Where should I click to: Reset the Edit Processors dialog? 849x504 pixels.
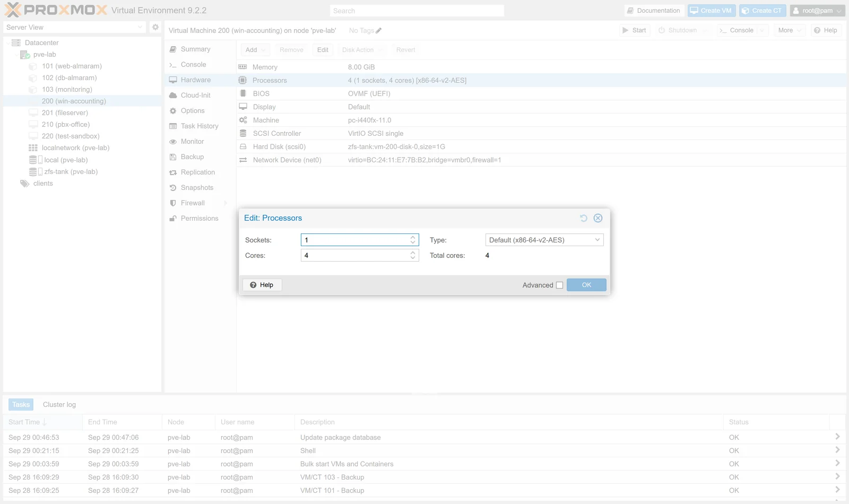coord(584,218)
